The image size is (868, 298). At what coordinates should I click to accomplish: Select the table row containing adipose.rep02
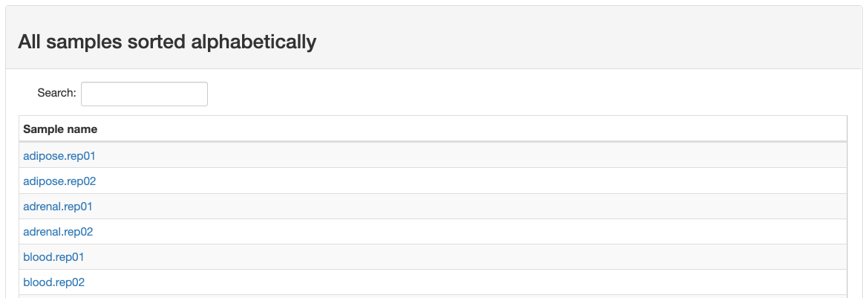click(446, 181)
